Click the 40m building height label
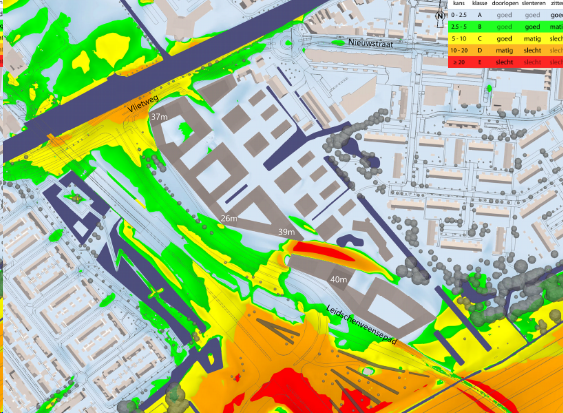563x413 pixels. (339, 279)
